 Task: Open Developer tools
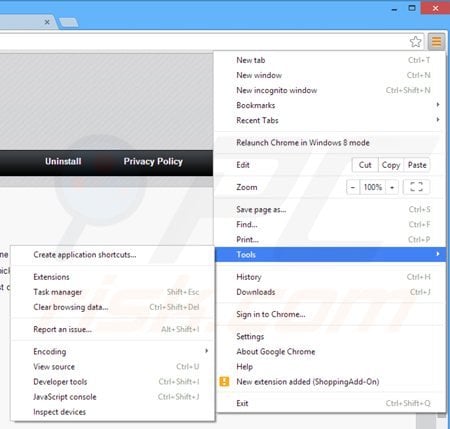click(113, 382)
